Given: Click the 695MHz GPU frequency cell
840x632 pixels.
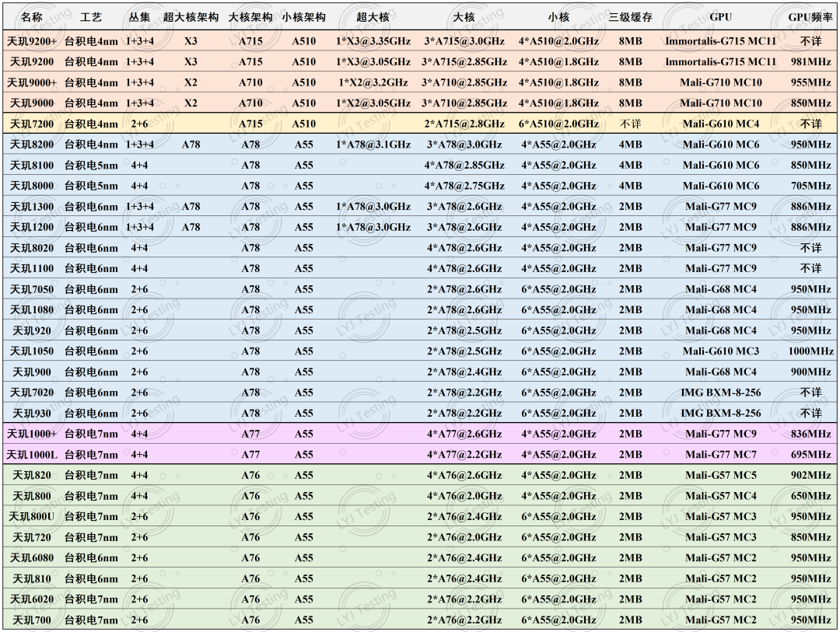Looking at the screenshot, I should 810,455.
